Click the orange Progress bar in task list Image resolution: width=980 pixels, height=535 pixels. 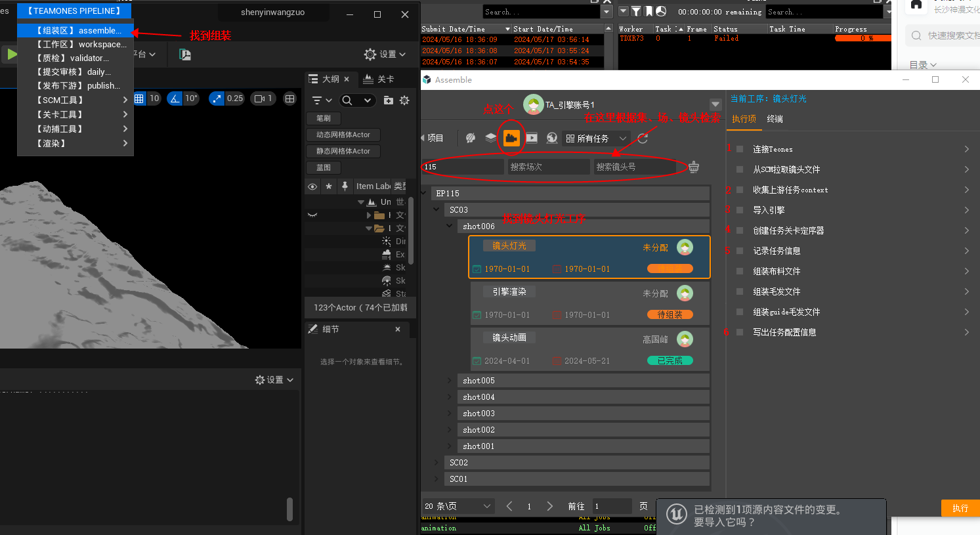point(863,38)
